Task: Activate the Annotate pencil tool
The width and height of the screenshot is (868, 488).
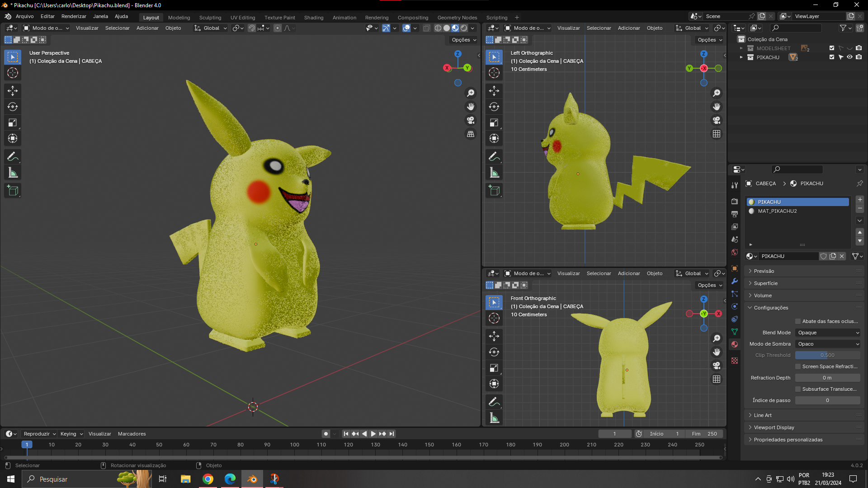Action: click(x=13, y=157)
